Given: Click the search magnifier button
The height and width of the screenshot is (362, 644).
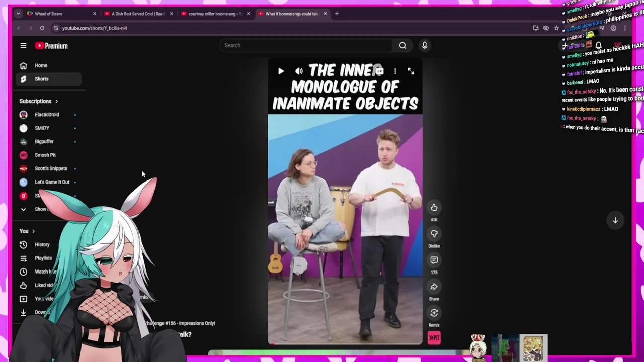Looking at the screenshot, I should point(403,45).
